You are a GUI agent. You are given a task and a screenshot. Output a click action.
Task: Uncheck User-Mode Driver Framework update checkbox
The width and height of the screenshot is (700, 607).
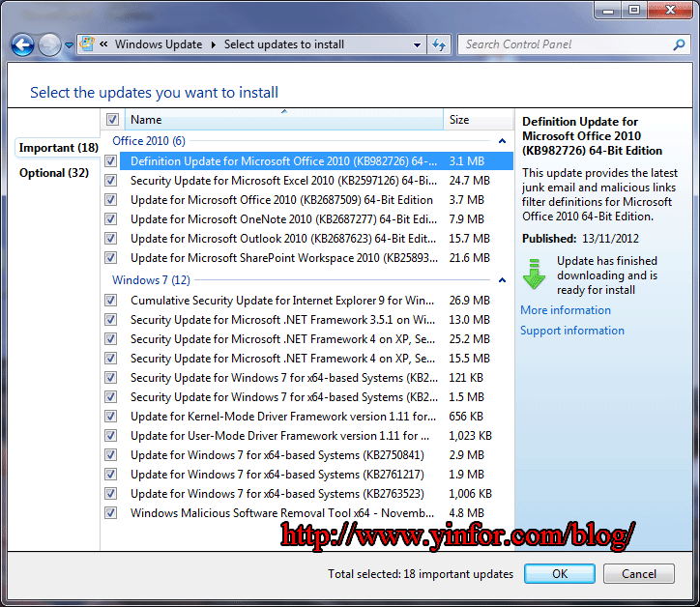(x=111, y=435)
